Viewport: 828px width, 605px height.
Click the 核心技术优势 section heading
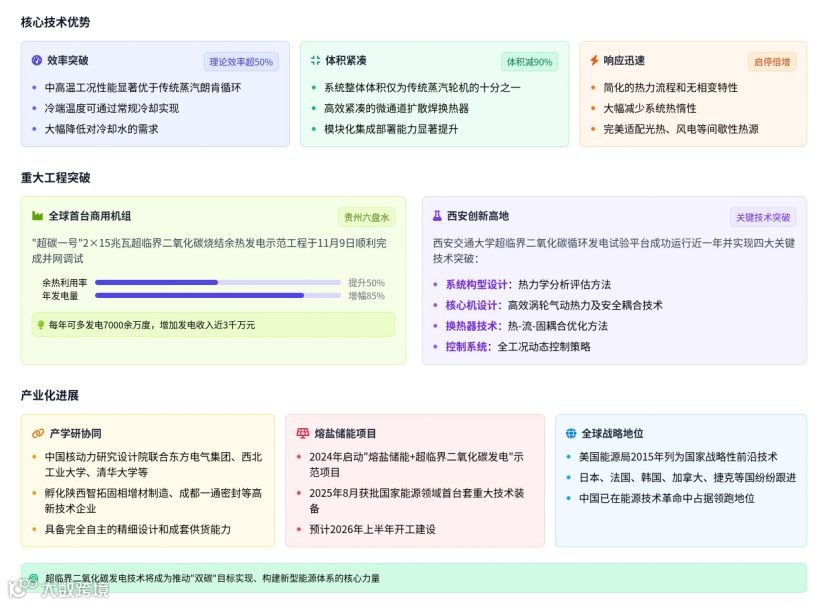(x=55, y=22)
